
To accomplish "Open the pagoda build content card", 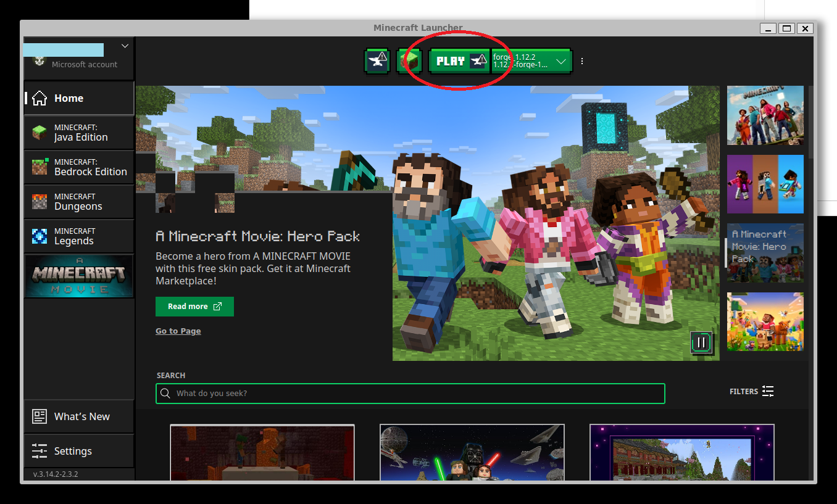I will pyautogui.click(x=682, y=452).
